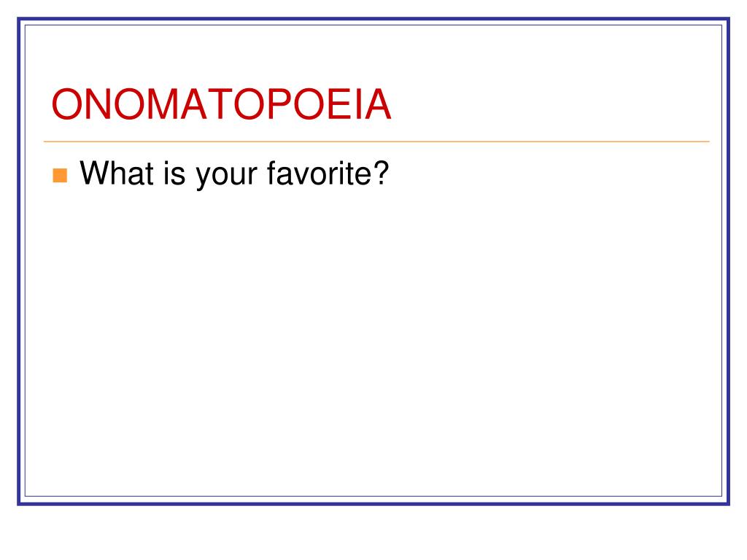The width and height of the screenshot is (747, 560).
Task: Click the blue border on the slide's right side
Action: 728,262
